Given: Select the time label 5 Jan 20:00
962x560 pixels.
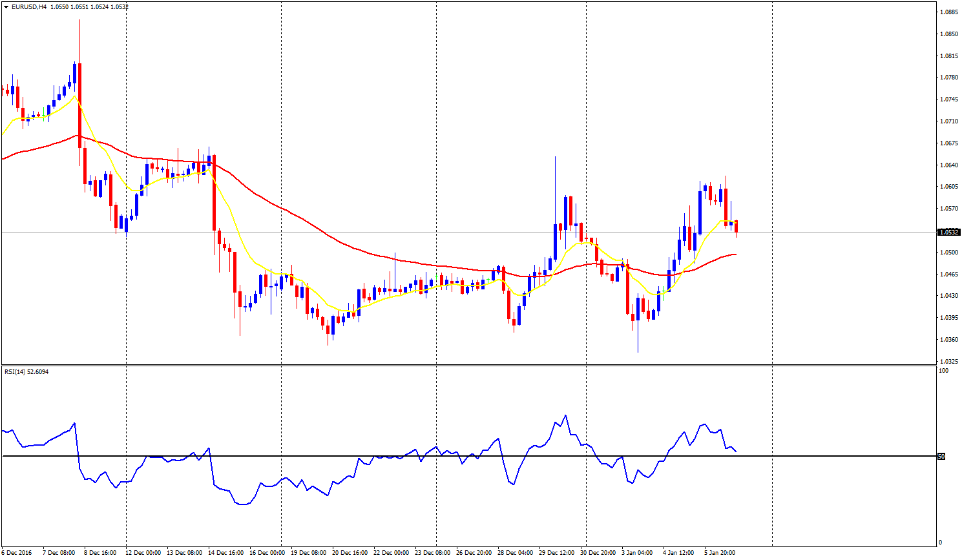Looking at the screenshot, I should click(720, 553).
